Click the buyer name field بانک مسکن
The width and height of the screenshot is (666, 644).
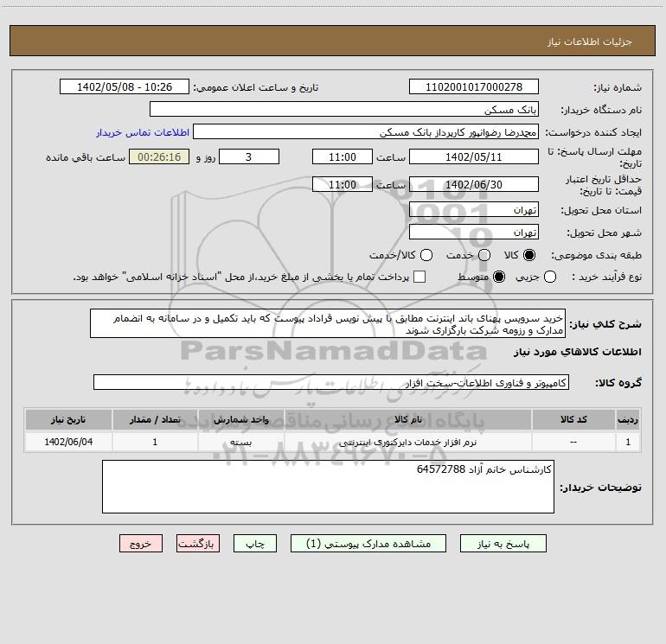click(x=344, y=109)
